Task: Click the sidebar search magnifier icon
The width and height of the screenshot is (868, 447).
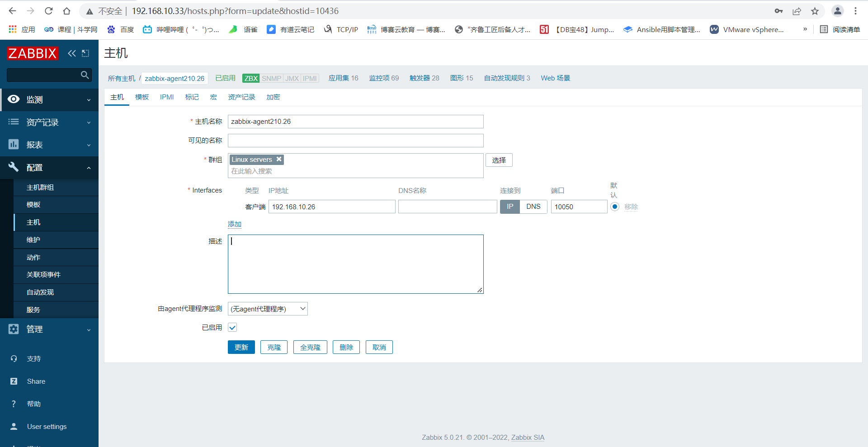Action: [x=85, y=75]
